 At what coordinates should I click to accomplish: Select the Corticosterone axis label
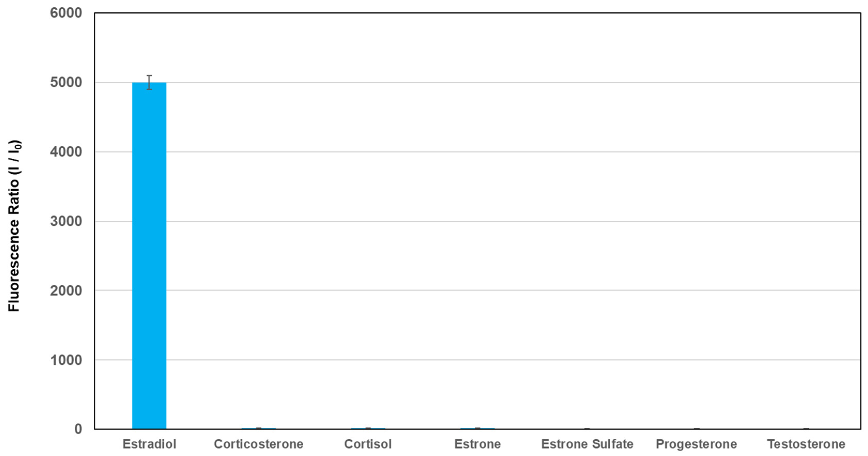click(258, 444)
